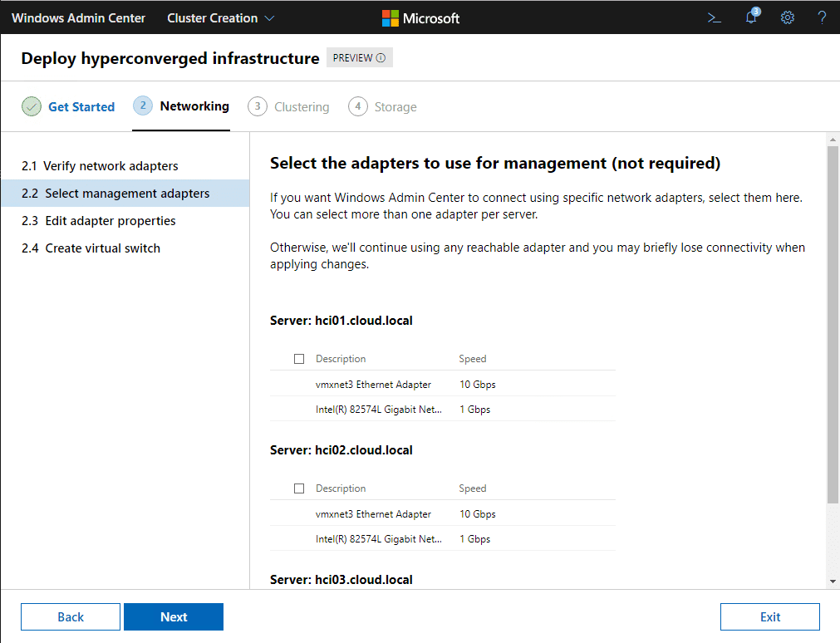Open the PowerShell console icon
Screen dimensions: 840x643
[x=714, y=17]
